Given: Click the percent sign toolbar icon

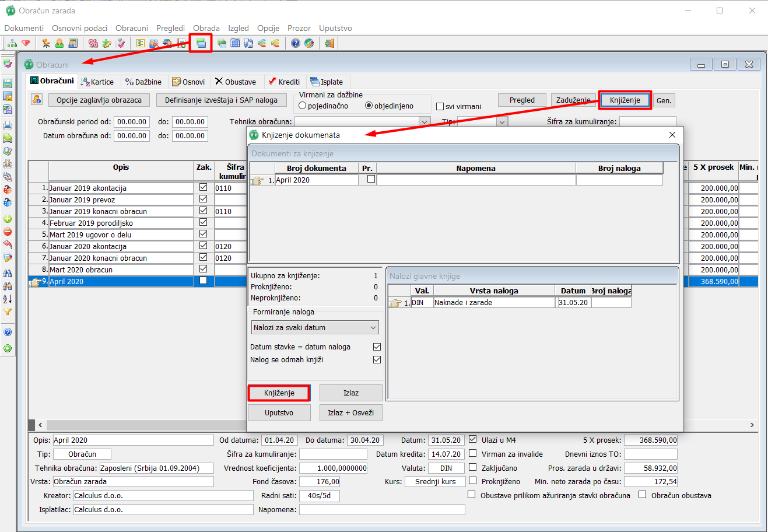Looking at the screenshot, I should pyautogui.click(x=93, y=43).
